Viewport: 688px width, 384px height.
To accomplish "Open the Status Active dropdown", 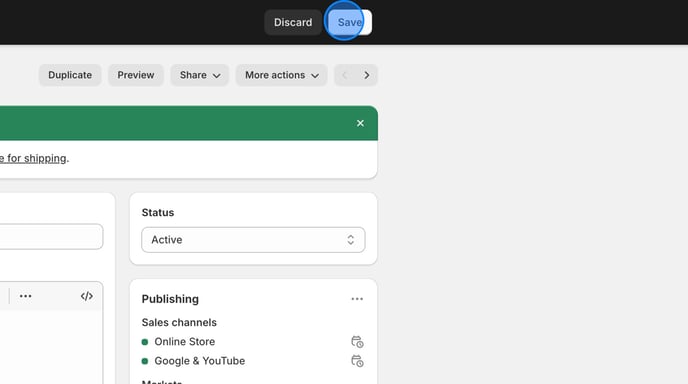I will 253,240.
